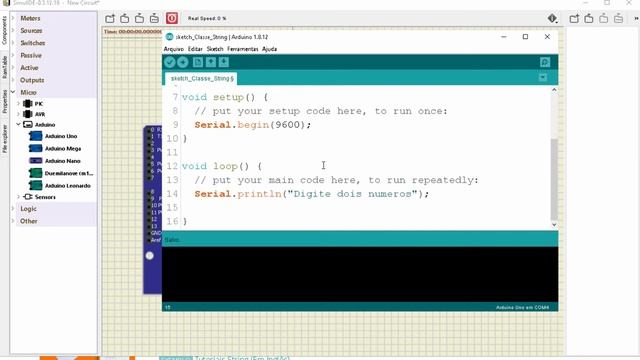Expand the Active category
This screenshot has height=360, width=640.
point(13,68)
